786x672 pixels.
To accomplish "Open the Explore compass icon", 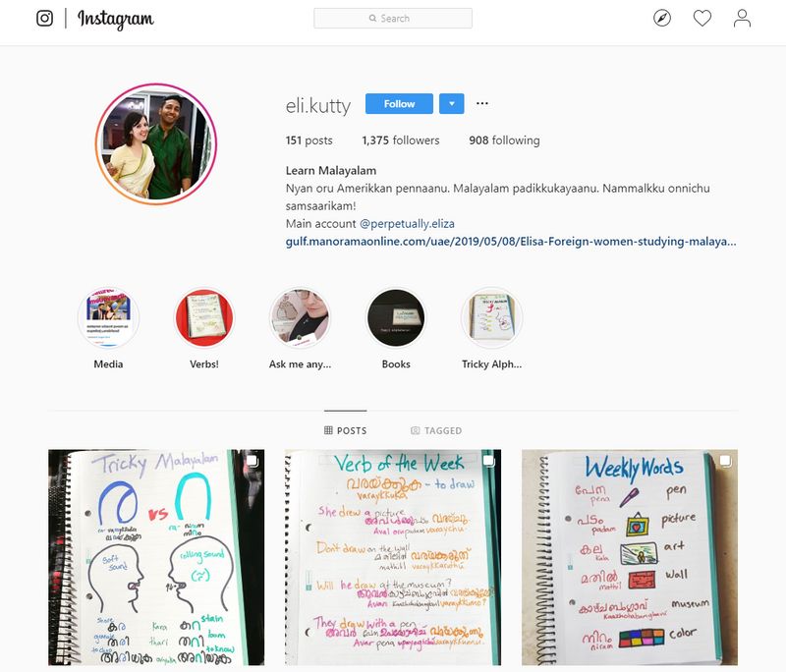I will pyautogui.click(x=661, y=19).
